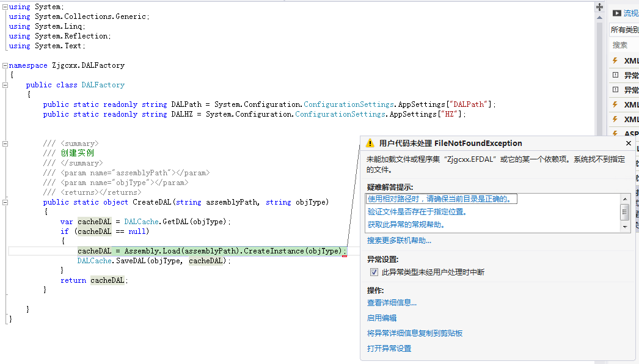Image resolution: width=639 pixels, height=364 pixels.
Task: Click param name="assemblyPath" comment line
Action: coord(126,173)
